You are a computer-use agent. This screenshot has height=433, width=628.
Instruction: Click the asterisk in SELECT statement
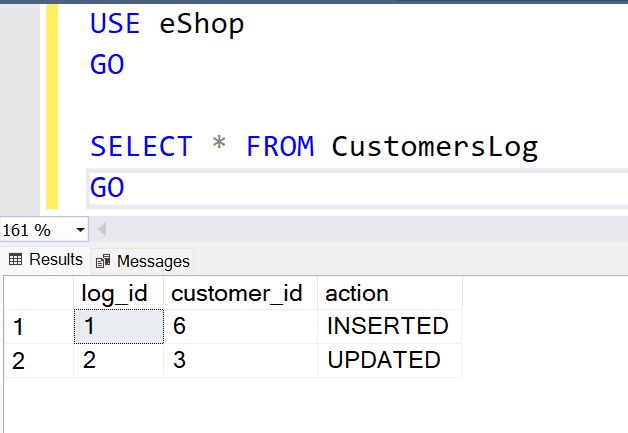pos(219,143)
